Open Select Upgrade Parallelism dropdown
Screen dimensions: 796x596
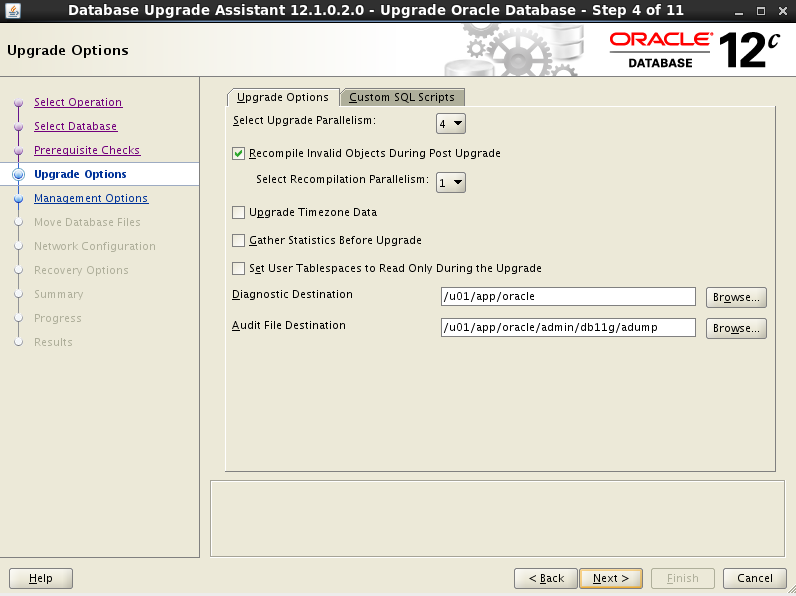(x=450, y=123)
